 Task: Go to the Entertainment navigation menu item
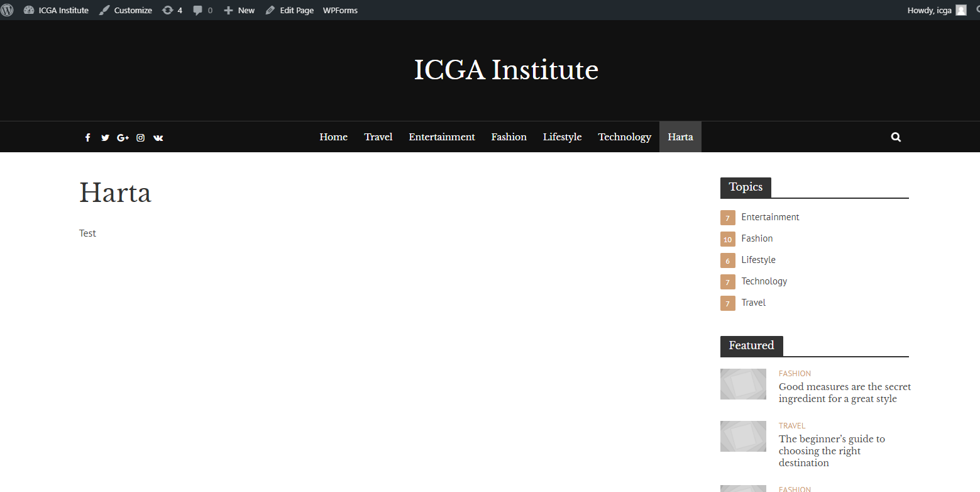[x=442, y=137]
